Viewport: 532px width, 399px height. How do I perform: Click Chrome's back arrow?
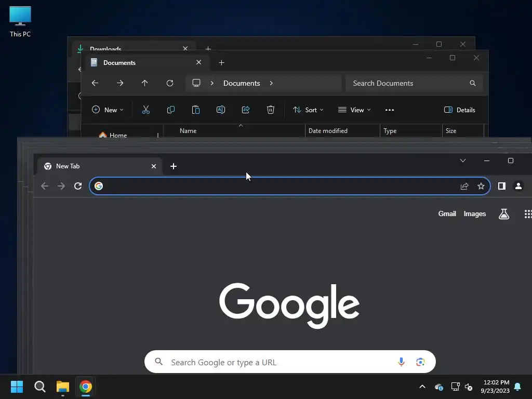click(x=45, y=186)
